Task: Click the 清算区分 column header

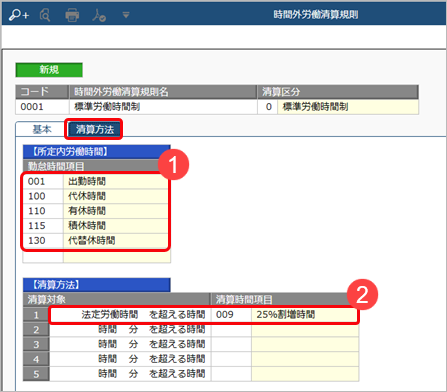Action: coord(338,92)
